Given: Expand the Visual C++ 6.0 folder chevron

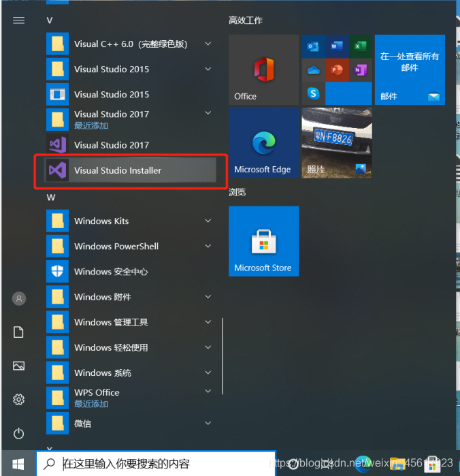Looking at the screenshot, I should click(208, 44).
